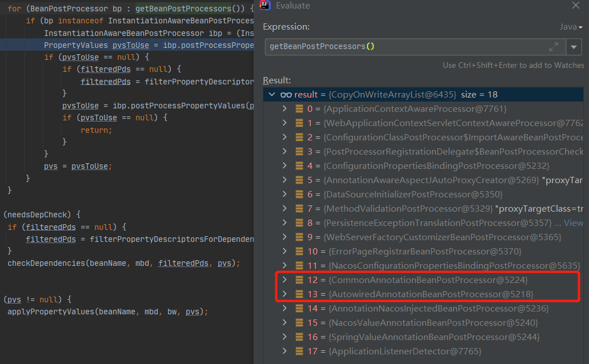The image size is (589, 364).
Task: Click field icon of item 14
Action: (299, 309)
